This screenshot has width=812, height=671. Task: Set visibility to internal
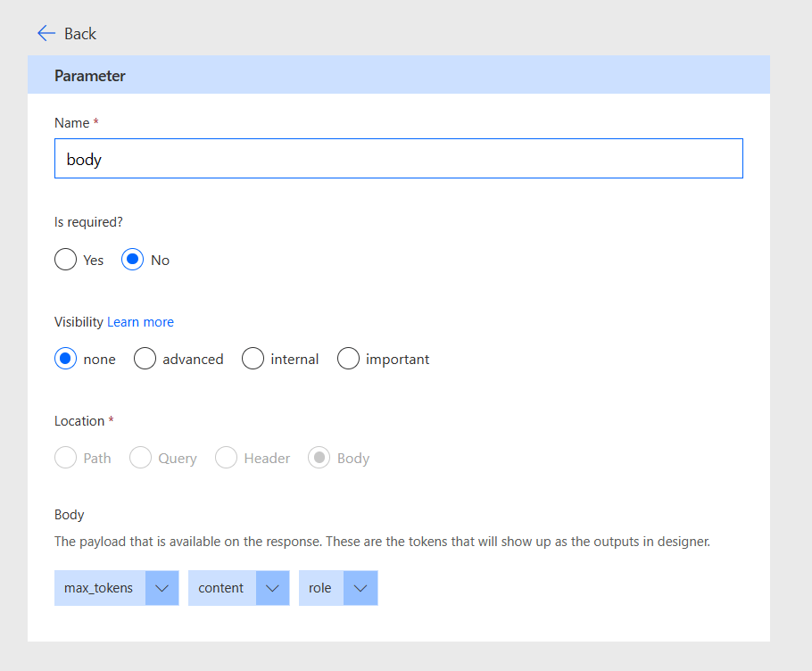[253, 359]
